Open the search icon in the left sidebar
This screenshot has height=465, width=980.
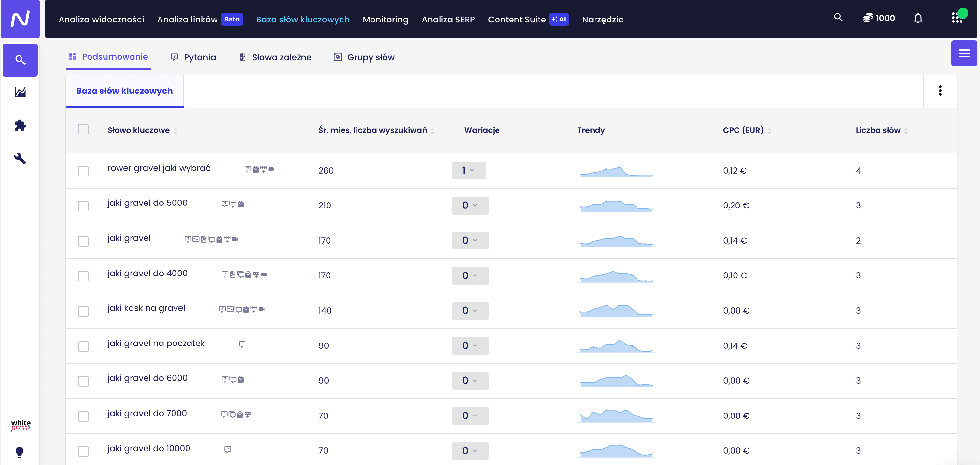[20, 60]
